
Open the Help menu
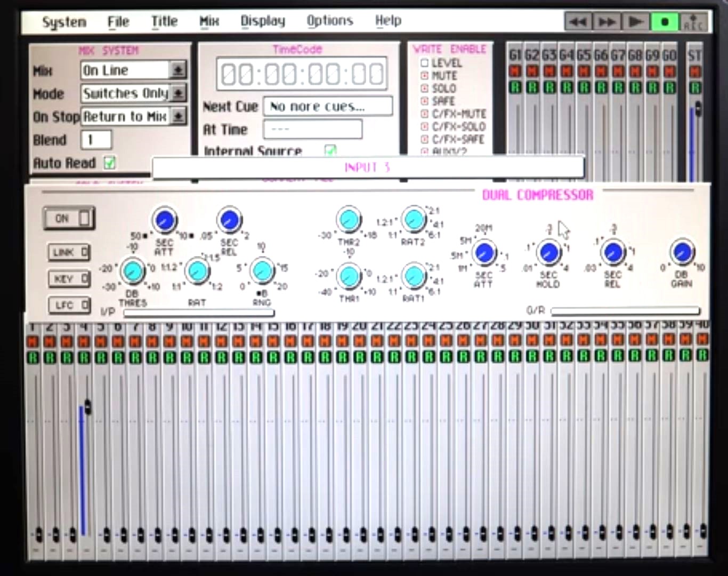coord(388,21)
